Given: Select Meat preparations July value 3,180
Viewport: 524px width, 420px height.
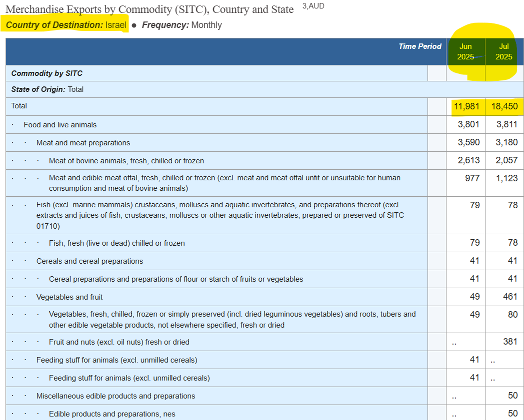Looking at the screenshot, I should point(506,142).
